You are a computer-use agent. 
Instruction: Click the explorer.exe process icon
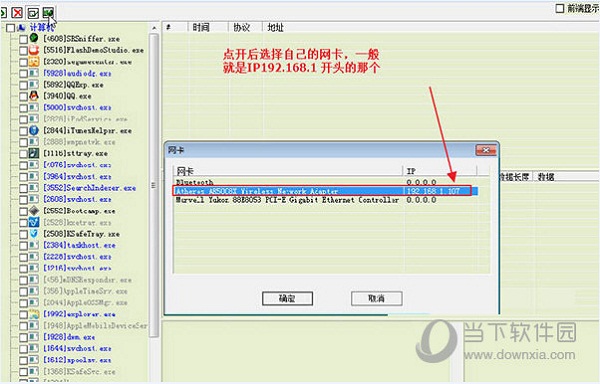point(34,314)
